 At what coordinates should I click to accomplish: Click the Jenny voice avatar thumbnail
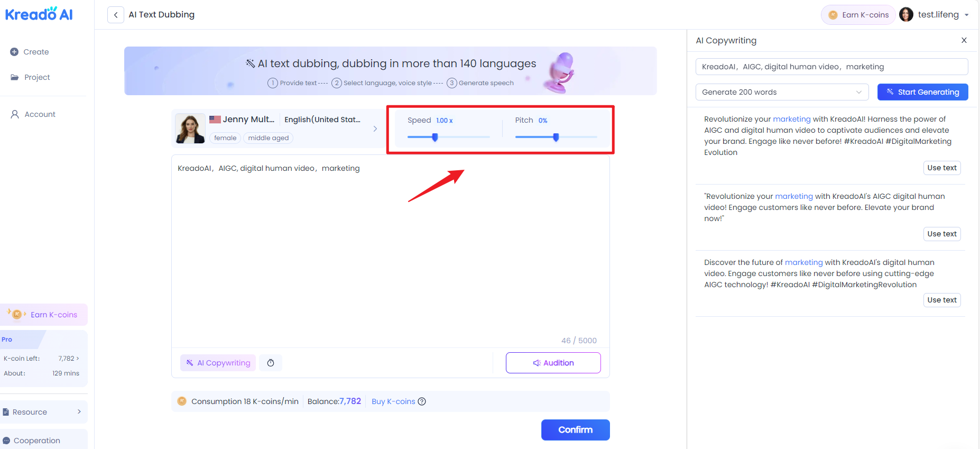coord(190,129)
